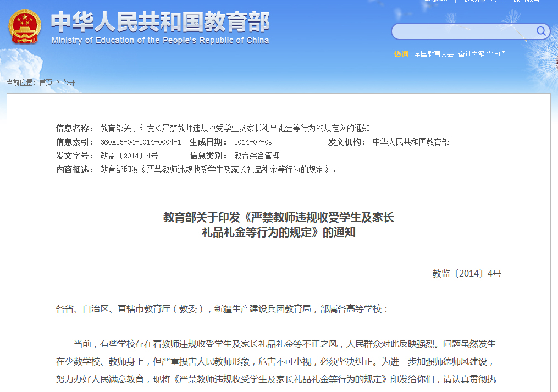
Task: Click the paragraph beginning 当前，有些学校存在着
Action: tap(276, 361)
